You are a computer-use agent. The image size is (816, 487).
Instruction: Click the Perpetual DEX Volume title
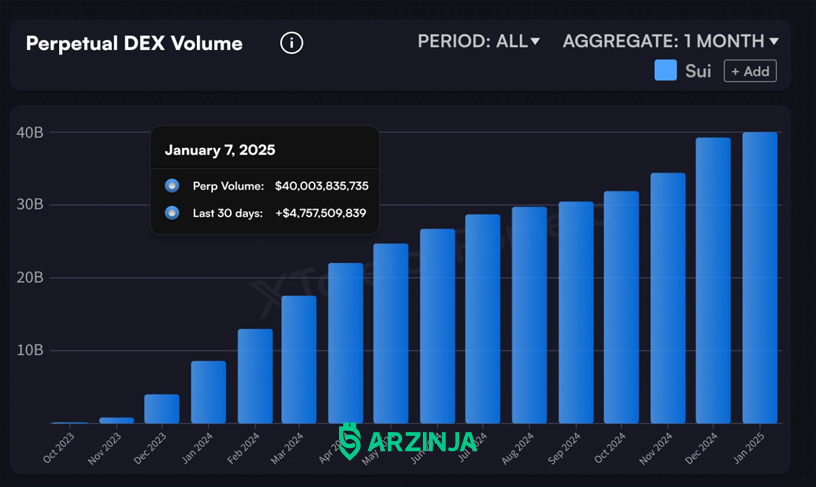pyautogui.click(x=134, y=44)
